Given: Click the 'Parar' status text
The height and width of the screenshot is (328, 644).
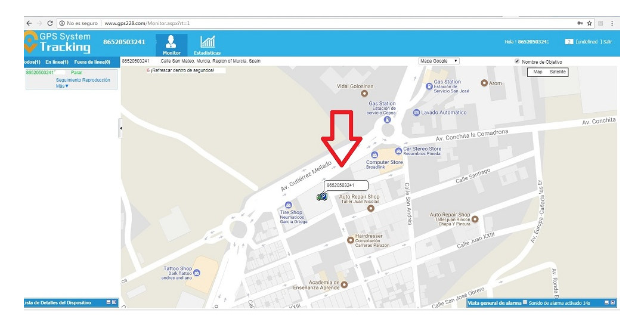Looking at the screenshot, I should coord(76,72).
